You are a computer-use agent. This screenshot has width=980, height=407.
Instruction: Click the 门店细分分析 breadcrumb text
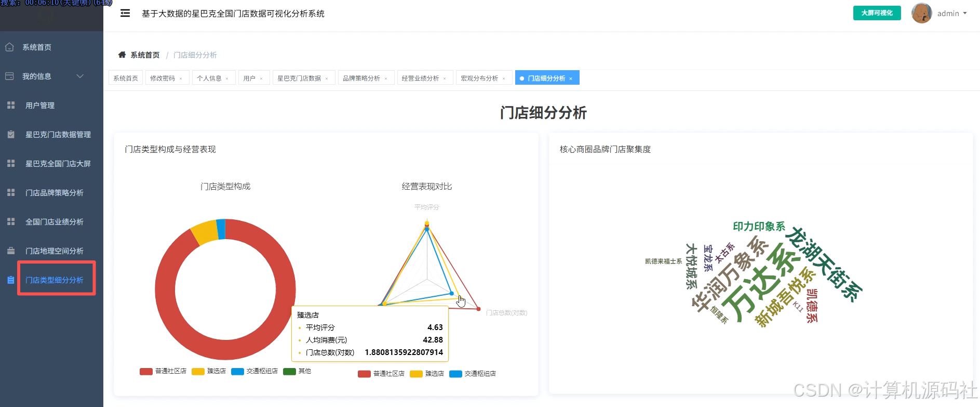pyautogui.click(x=195, y=55)
